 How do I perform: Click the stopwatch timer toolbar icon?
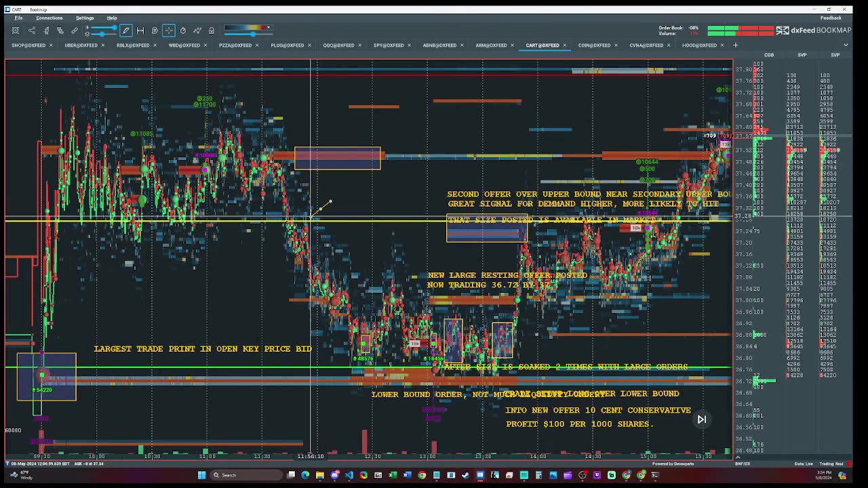pos(183,30)
